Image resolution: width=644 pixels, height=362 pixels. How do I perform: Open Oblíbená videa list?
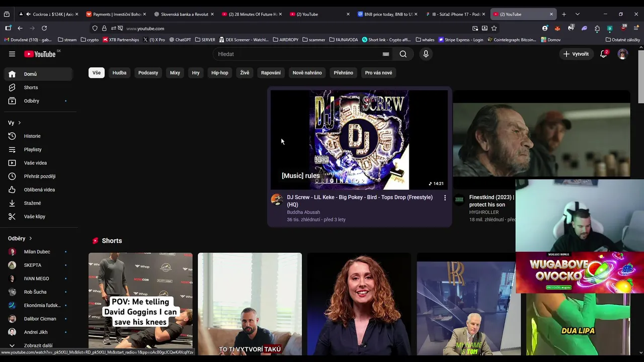(39, 190)
